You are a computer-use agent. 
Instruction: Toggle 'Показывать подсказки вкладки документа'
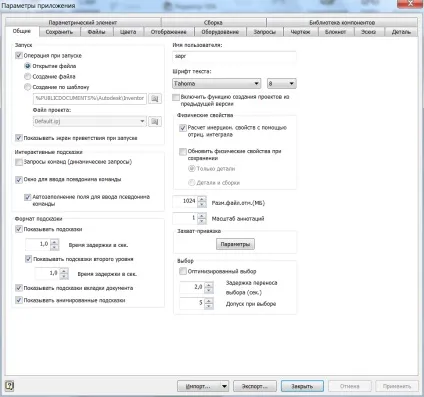pos(19,288)
